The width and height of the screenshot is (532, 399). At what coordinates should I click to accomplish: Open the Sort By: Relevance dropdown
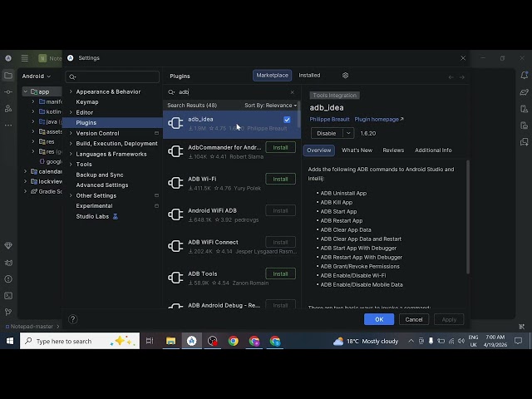click(271, 106)
